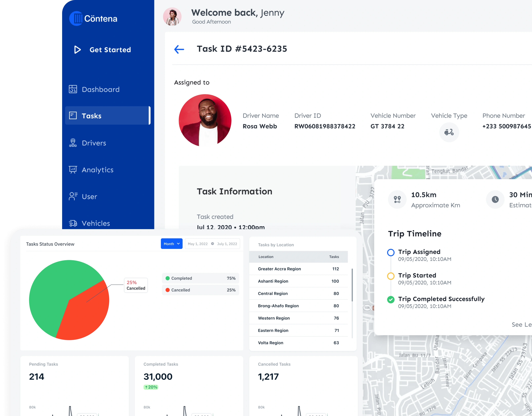Click the scooter vehicle type icon
The image size is (532, 416).
click(449, 132)
